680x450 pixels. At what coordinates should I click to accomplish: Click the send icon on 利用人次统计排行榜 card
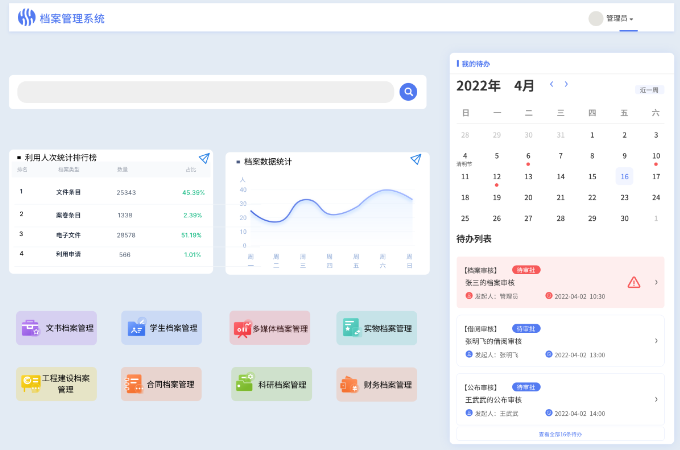204,158
